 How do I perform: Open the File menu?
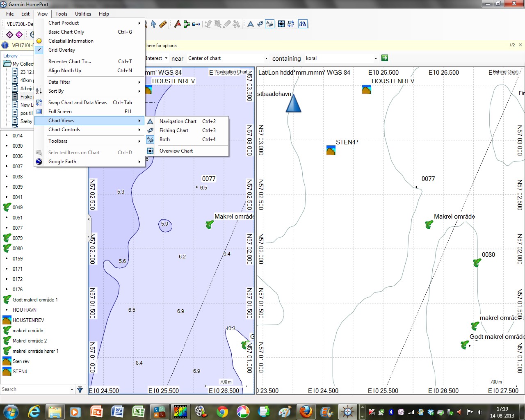(x=10, y=14)
